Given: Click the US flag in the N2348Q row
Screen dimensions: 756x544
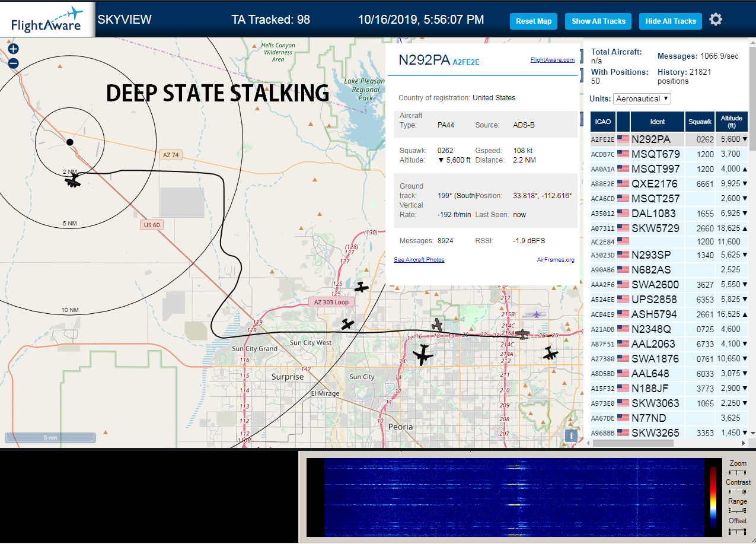Looking at the screenshot, I should [623, 329].
